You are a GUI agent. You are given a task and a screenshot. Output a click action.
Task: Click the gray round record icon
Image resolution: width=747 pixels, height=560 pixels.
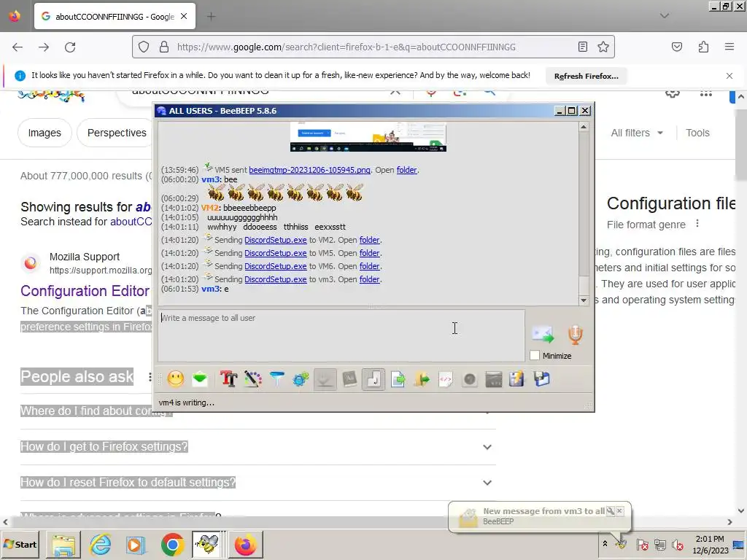point(470,379)
